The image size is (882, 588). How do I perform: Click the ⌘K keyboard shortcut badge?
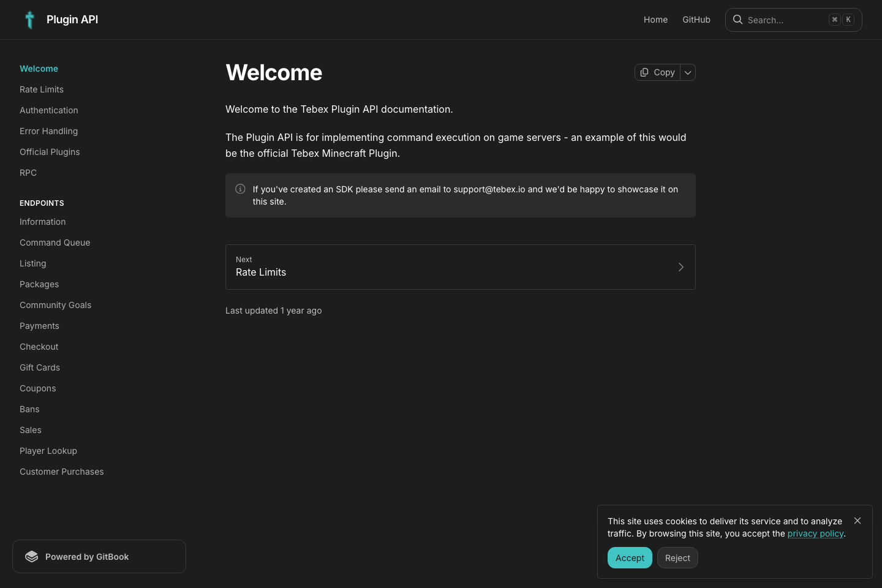(x=841, y=19)
